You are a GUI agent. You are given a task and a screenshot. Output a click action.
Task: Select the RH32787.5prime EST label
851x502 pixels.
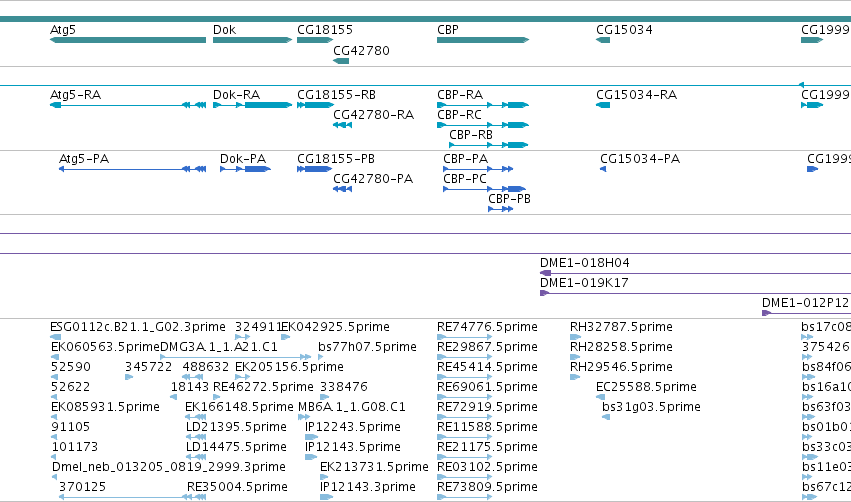621,327
